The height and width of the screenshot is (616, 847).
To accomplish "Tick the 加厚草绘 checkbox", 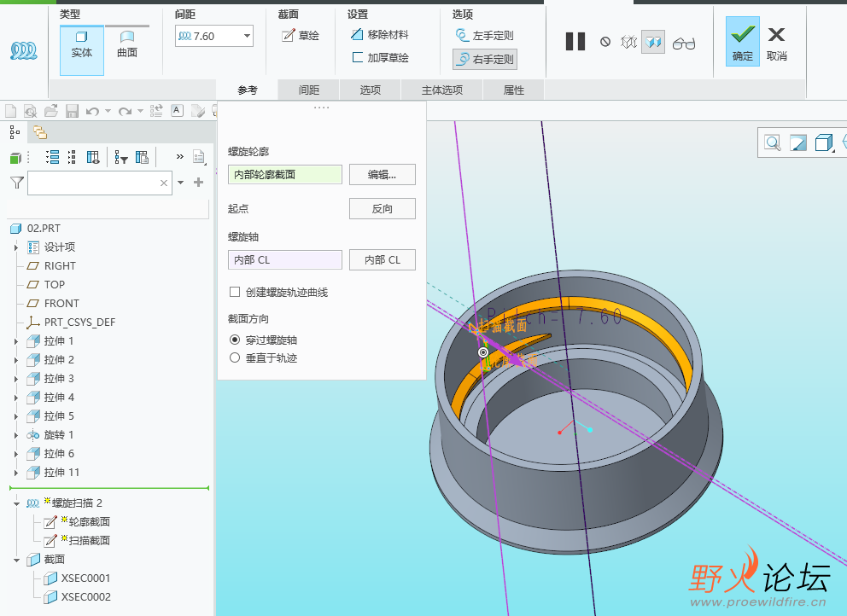I will click(x=358, y=58).
